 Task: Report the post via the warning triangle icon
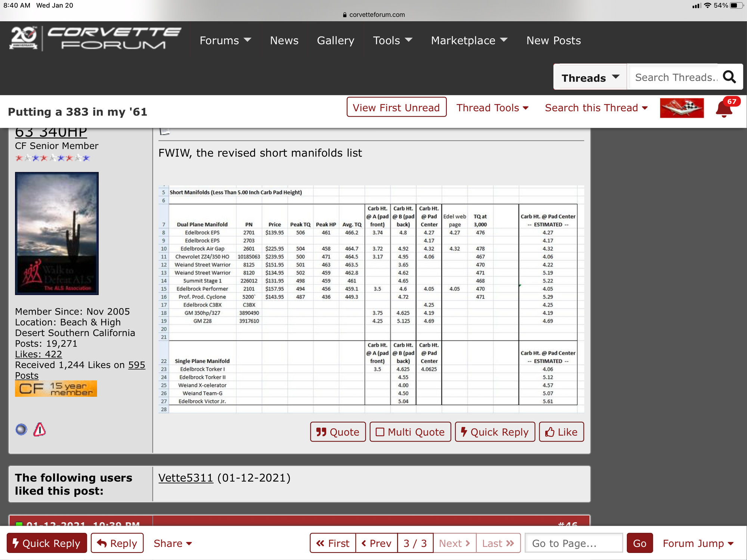[39, 430]
